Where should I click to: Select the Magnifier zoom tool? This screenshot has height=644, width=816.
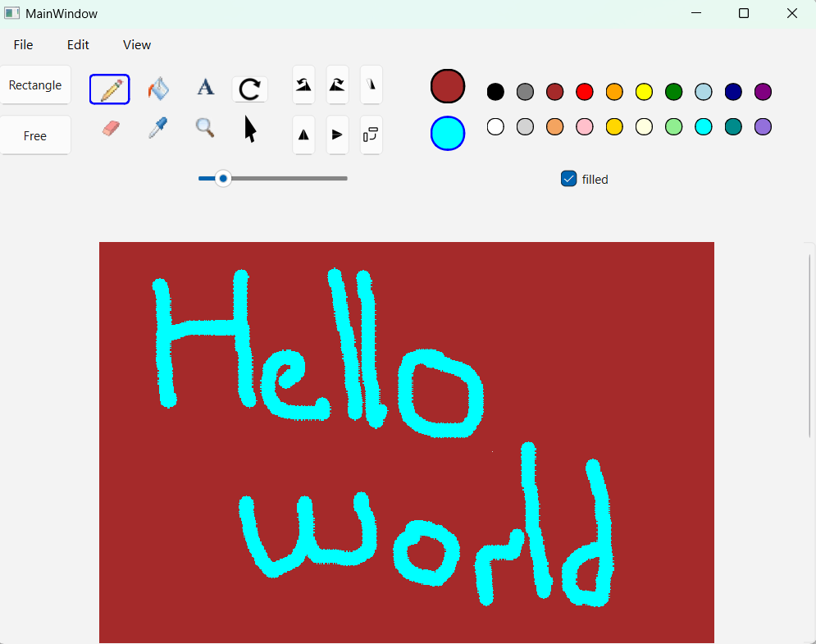pyautogui.click(x=205, y=127)
